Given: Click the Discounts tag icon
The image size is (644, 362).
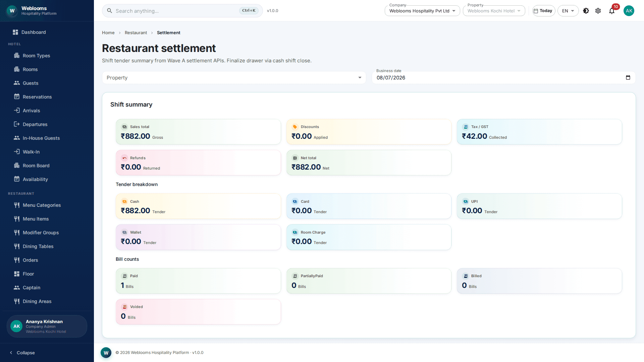Looking at the screenshot, I should [295, 127].
